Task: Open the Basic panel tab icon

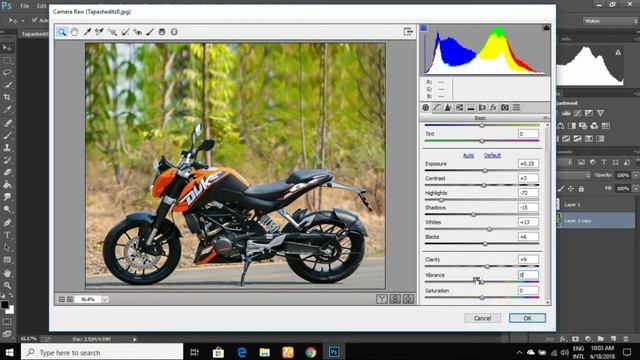Action: (426, 108)
